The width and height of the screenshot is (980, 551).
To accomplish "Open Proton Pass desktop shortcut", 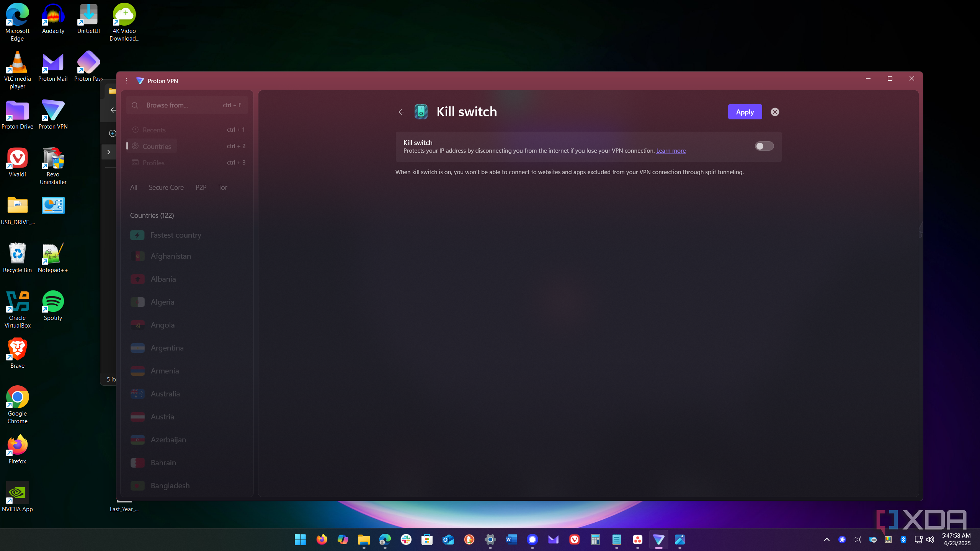I will (x=88, y=66).
